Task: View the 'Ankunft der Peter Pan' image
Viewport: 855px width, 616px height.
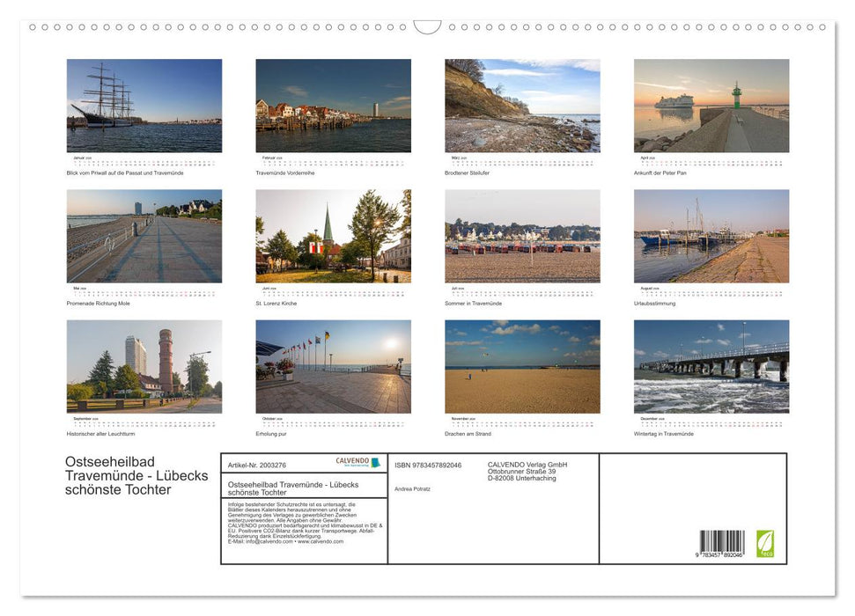Action: 711,104
